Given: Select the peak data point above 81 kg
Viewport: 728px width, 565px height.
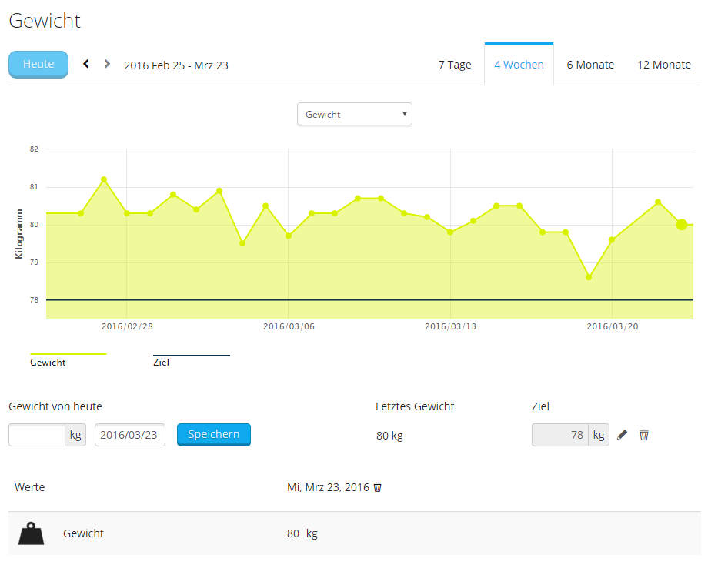Looking at the screenshot, I should point(104,179).
